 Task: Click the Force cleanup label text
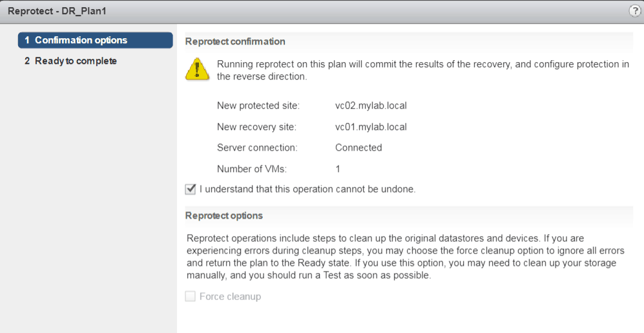[x=230, y=297]
